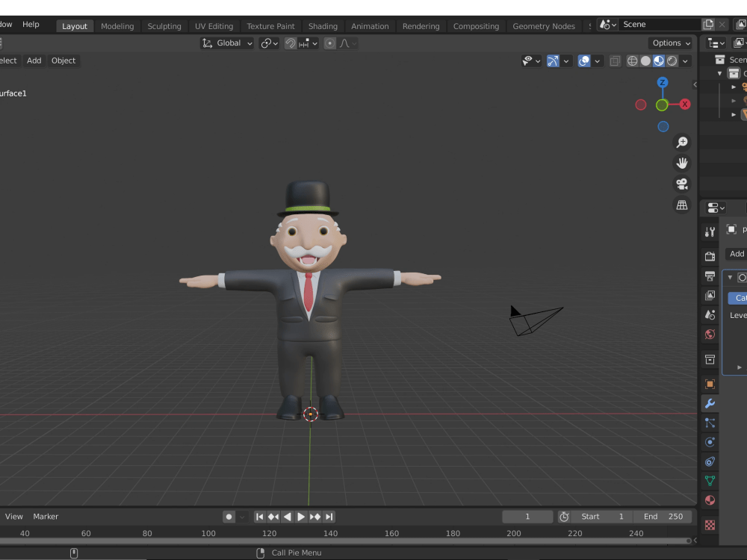This screenshot has width=747, height=560.
Task: Switch to the UV Editing workspace tab
Action: [x=214, y=26]
